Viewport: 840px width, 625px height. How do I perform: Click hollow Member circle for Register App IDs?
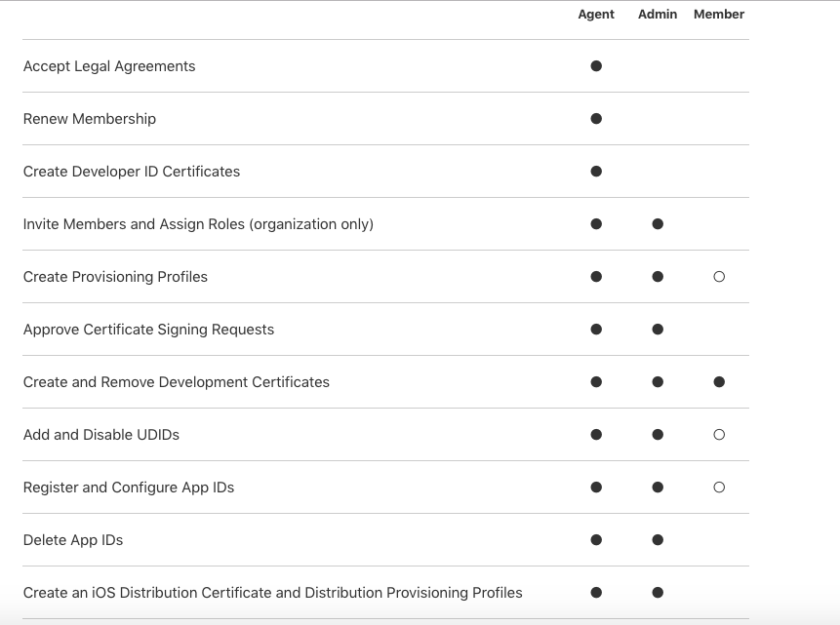tap(719, 488)
